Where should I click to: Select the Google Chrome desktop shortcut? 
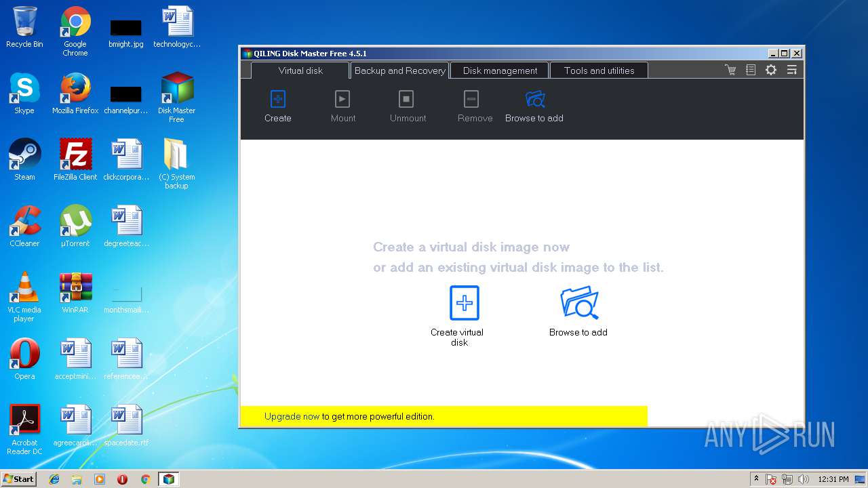tap(75, 32)
